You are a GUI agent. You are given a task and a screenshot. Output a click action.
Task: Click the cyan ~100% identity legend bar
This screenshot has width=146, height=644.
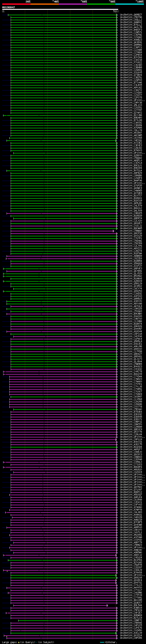click(x=130, y=4)
